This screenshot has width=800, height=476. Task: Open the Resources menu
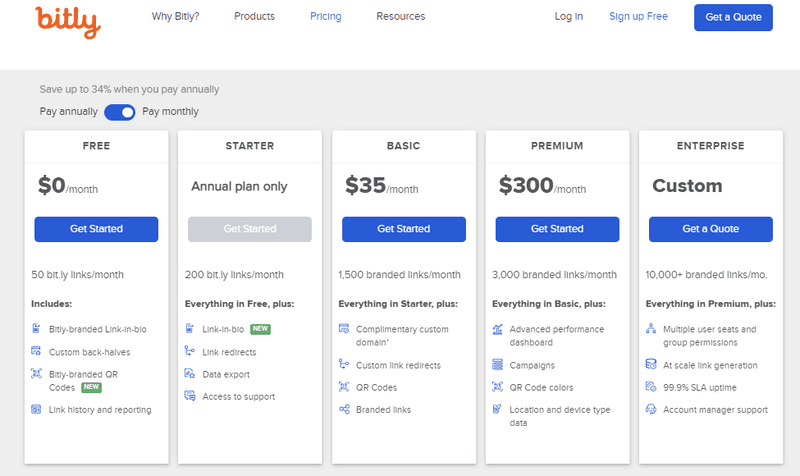tap(401, 16)
